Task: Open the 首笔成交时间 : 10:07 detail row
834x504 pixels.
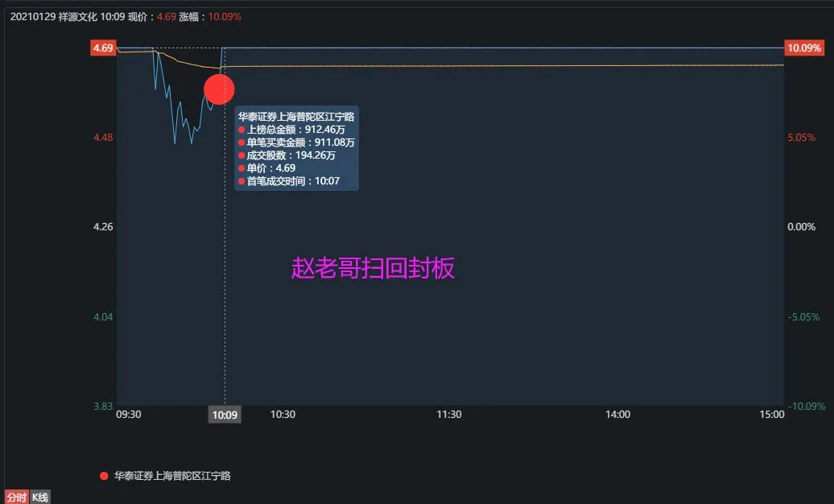Action: pos(295,181)
